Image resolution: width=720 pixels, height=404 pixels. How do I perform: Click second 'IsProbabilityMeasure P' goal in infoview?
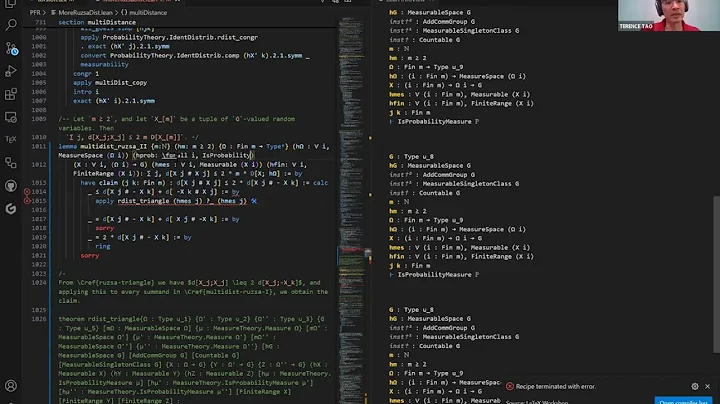click(439, 275)
